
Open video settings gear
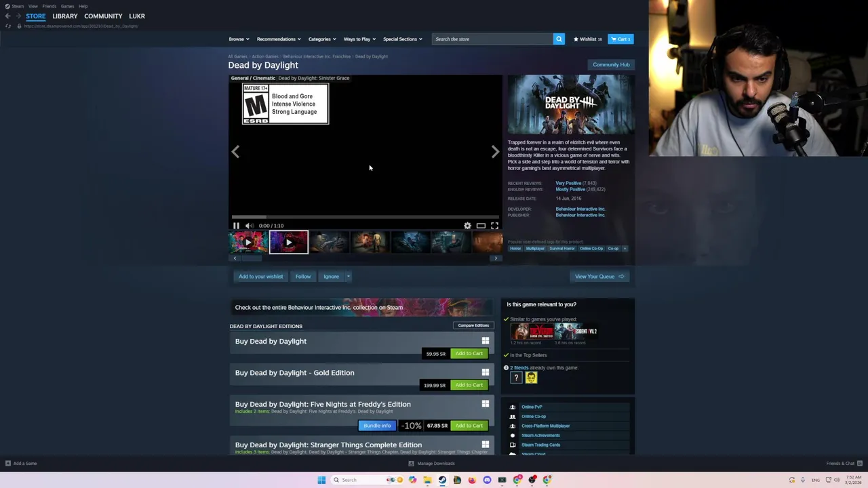pos(467,226)
